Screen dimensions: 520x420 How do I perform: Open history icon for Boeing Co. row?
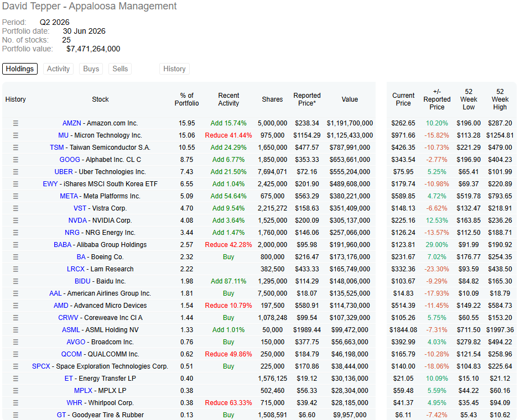(x=15, y=257)
